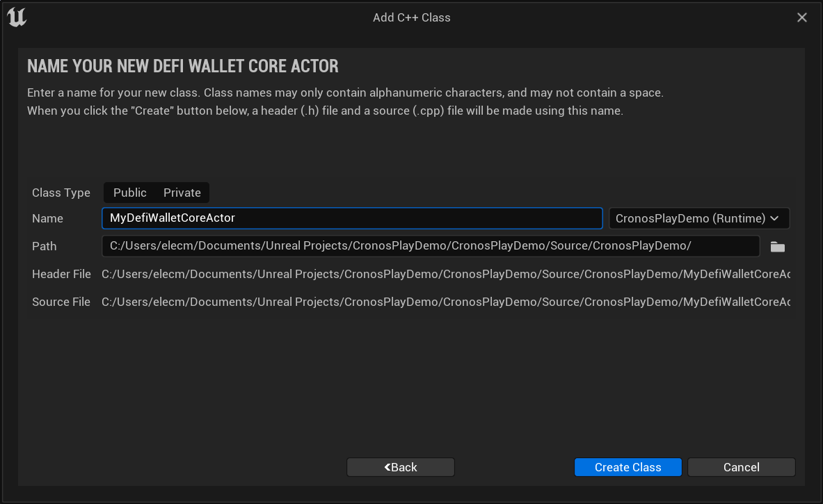Click the Source File path text
This screenshot has height=504, width=823.
coord(445,302)
